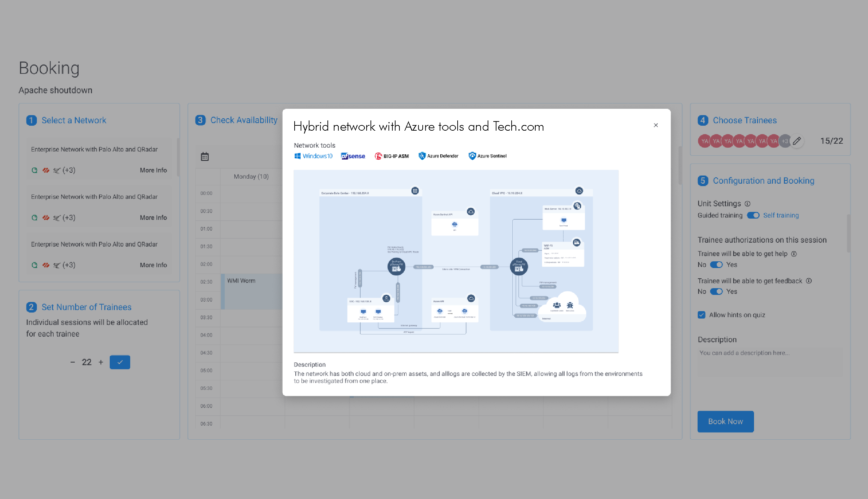Screen dimensions: 868x499
Task: Close the Hybrid network info dialog
Action: (656, 125)
